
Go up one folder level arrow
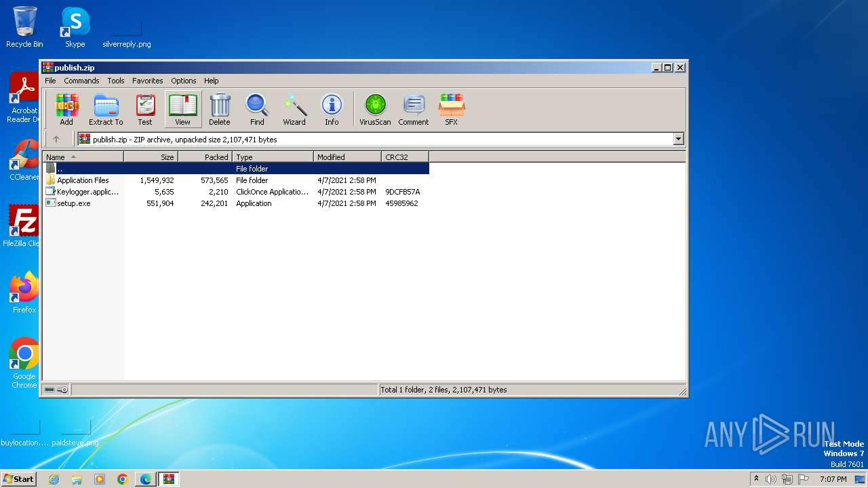coord(56,139)
